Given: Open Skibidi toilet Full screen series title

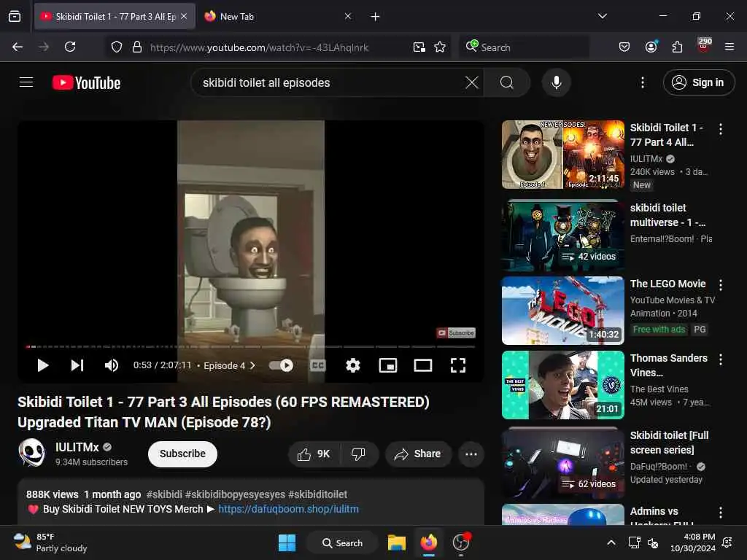Looking at the screenshot, I should pos(670,443).
